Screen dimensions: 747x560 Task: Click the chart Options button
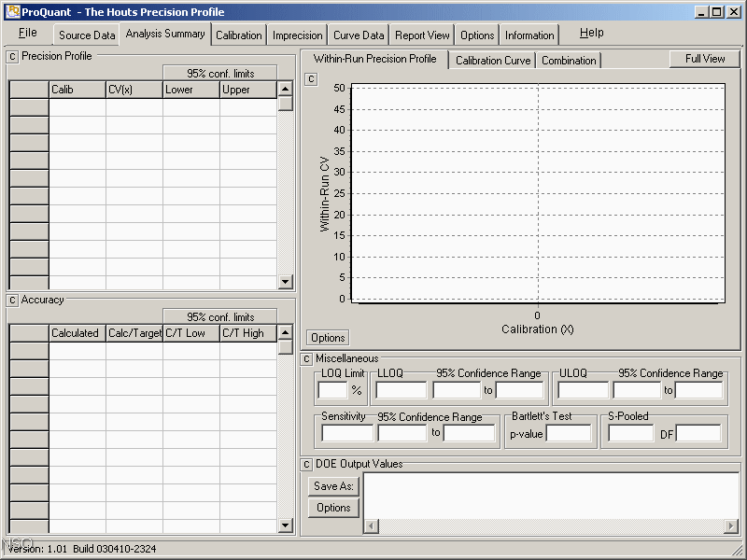pyautogui.click(x=328, y=338)
